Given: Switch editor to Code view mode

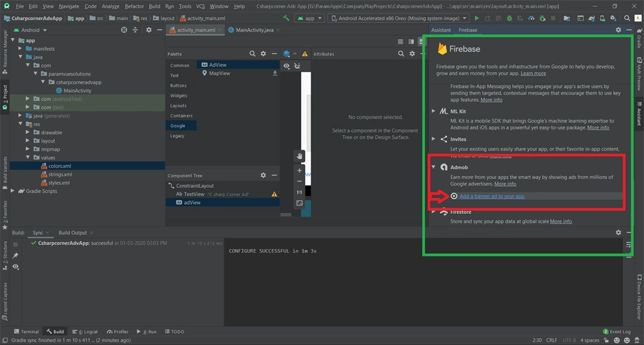Looking at the screenshot, I should 401,41.
